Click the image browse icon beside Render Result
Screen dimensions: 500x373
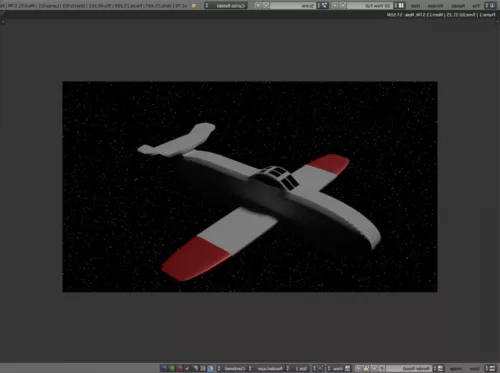(x=439, y=368)
